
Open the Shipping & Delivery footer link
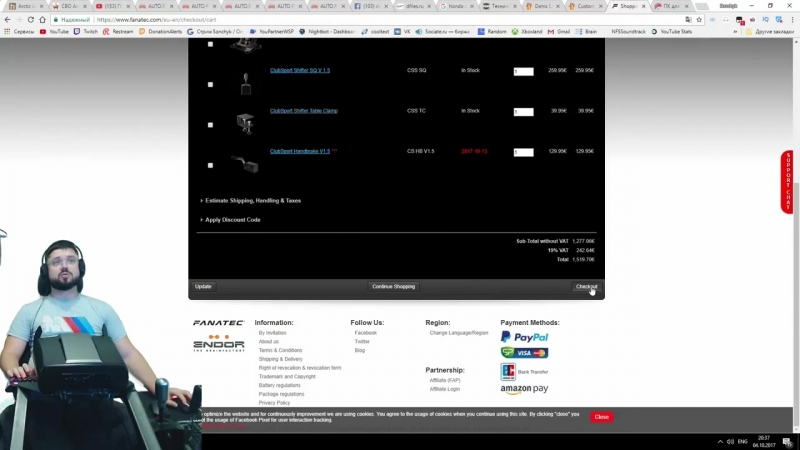281,359
